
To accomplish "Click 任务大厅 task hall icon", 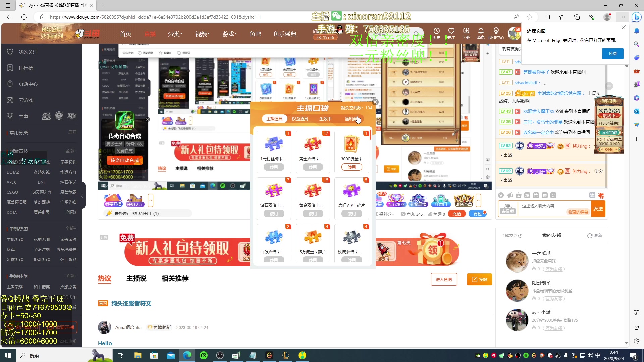I will 135,200.
